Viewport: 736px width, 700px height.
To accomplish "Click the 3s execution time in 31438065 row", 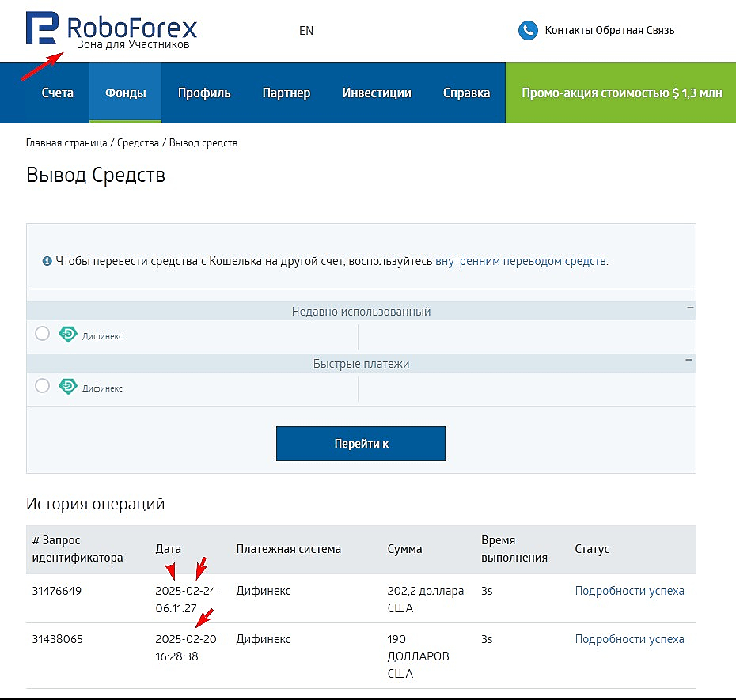I will (x=487, y=639).
